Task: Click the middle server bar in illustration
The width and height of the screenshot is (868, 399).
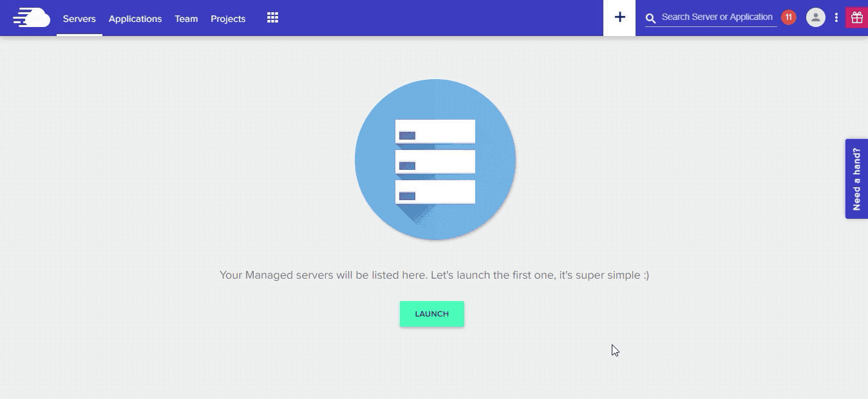Action: pos(435,162)
